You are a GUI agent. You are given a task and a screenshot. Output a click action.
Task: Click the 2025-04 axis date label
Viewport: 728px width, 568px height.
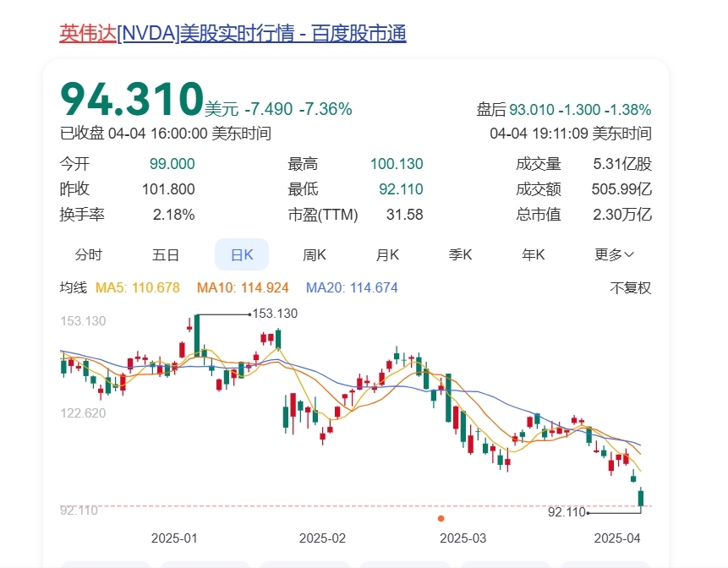(x=617, y=538)
